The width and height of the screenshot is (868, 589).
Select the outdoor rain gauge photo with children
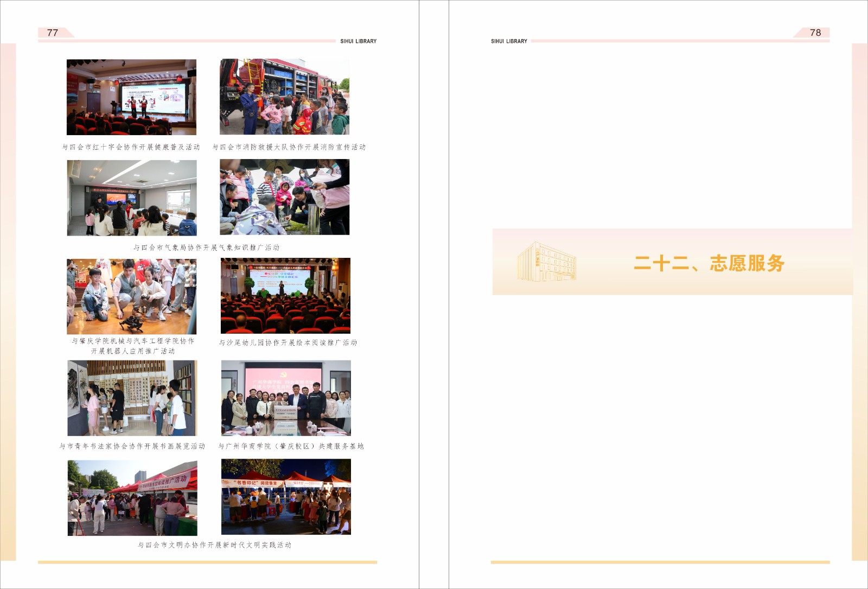pyautogui.click(x=284, y=197)
